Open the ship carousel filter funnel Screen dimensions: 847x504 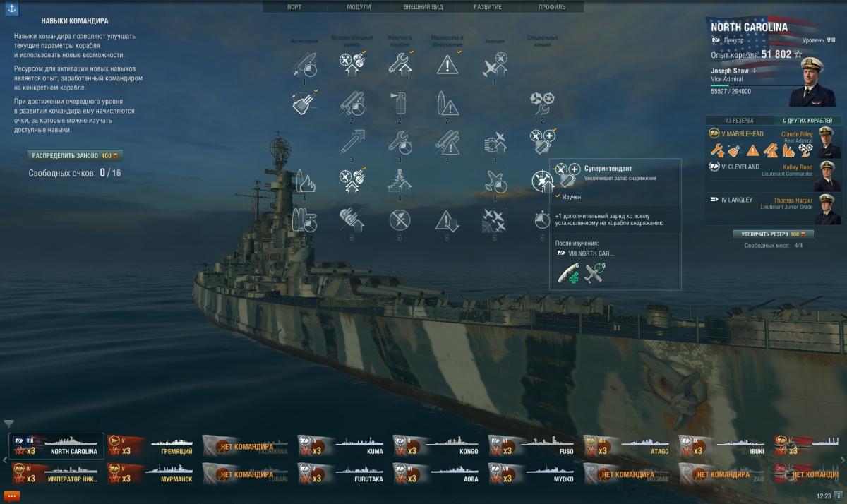[8, 424]
